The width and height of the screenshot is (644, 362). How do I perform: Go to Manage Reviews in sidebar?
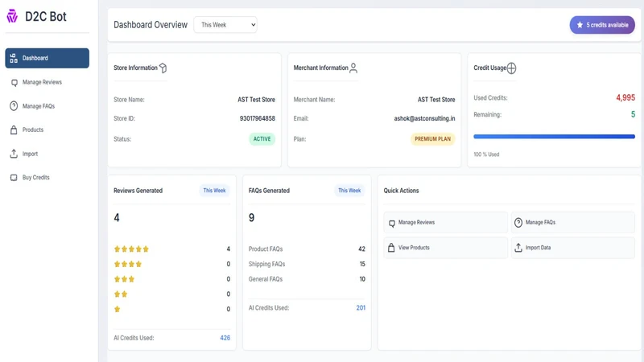click(x=47, y=82)
